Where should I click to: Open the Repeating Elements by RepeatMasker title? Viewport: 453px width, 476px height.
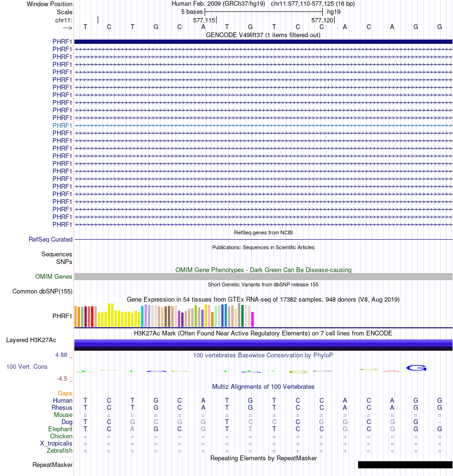click(263, 458)
